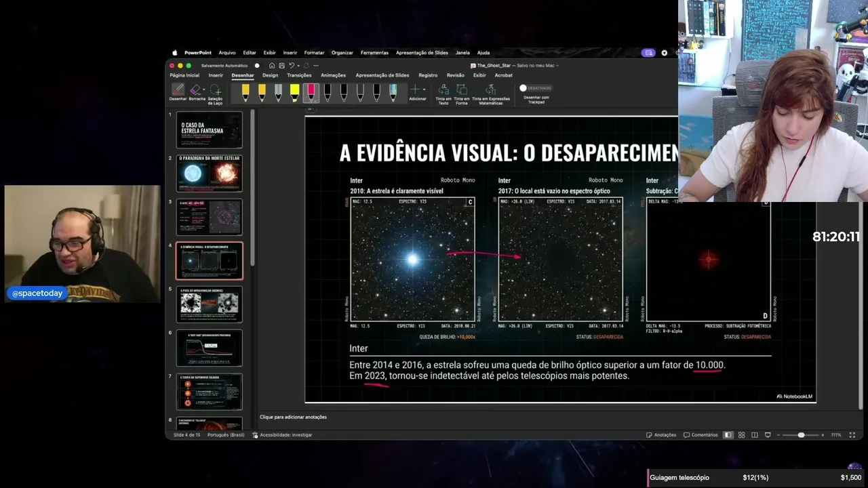Click the Save icon in title bar
Viewport: 868px width, 488px height.
[281, 66]
